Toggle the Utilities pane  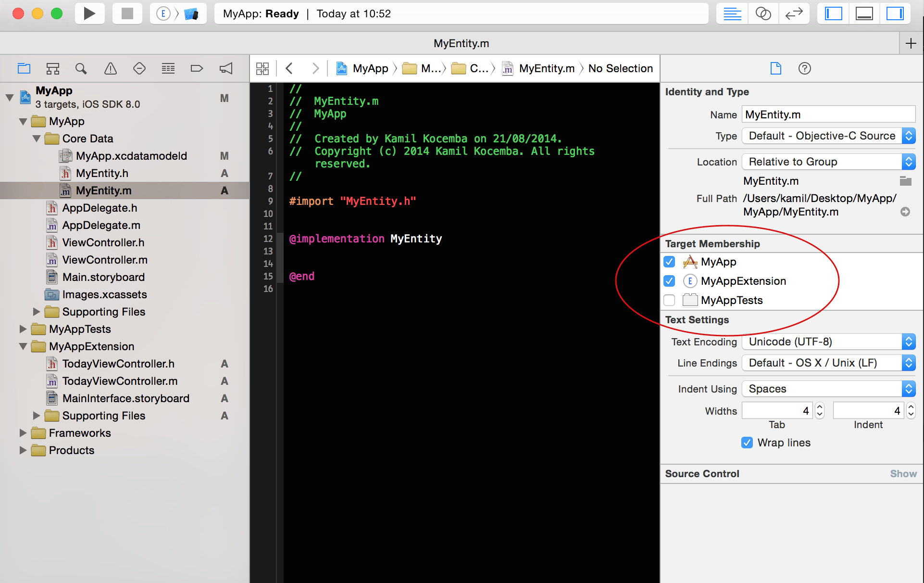895,13
